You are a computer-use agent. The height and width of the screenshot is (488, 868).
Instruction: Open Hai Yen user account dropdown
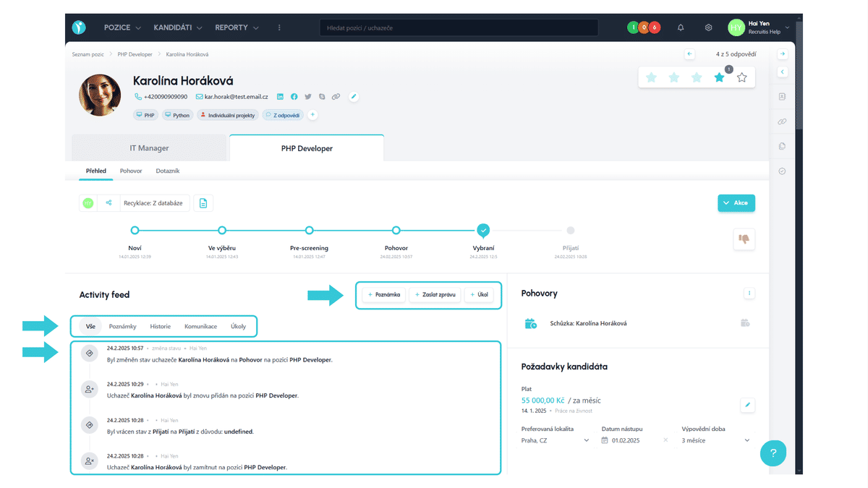(759, 27)
